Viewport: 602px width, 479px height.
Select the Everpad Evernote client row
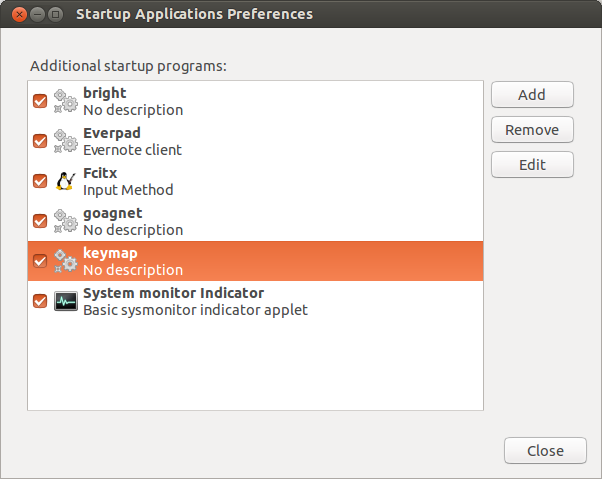coord(255,141)
